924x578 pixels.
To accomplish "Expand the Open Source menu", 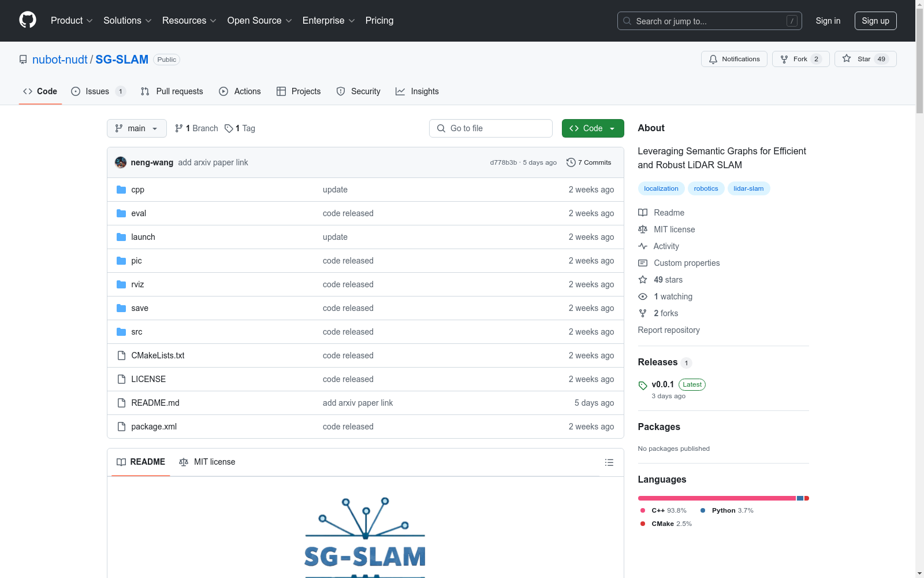I will click(x=260, y=20).
